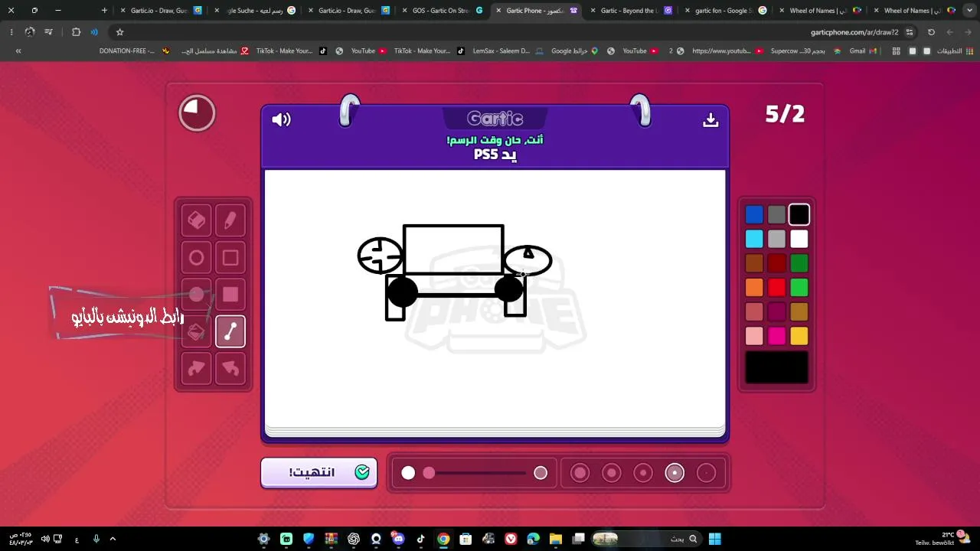Pick the orange color swatch
This screenshot has height=551, width=980.
(754, 288)
